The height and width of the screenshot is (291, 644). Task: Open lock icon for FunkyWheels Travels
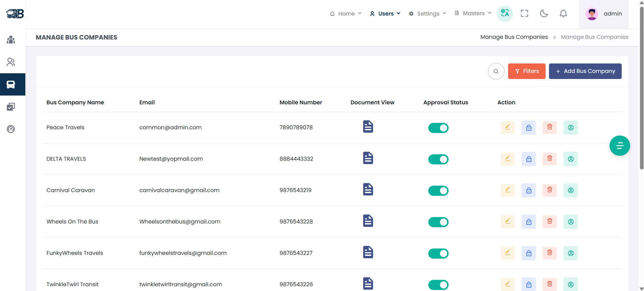click(x=529, y=253)
